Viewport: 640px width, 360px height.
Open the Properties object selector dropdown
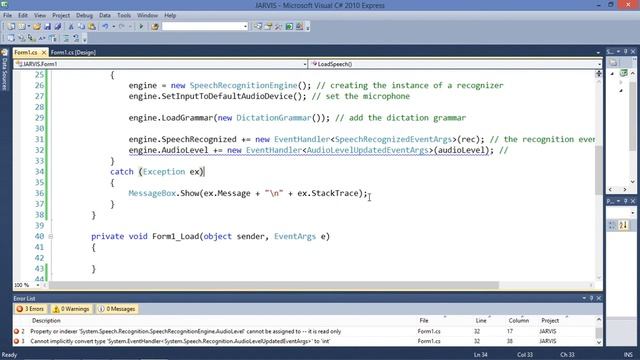coord(633,213)
